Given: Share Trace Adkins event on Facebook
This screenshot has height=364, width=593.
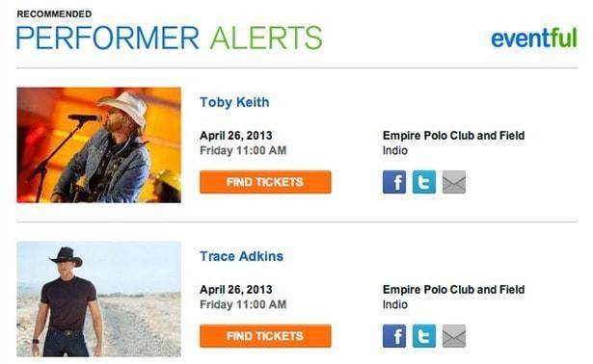Looking at the screenshot, I should [394, 336].
